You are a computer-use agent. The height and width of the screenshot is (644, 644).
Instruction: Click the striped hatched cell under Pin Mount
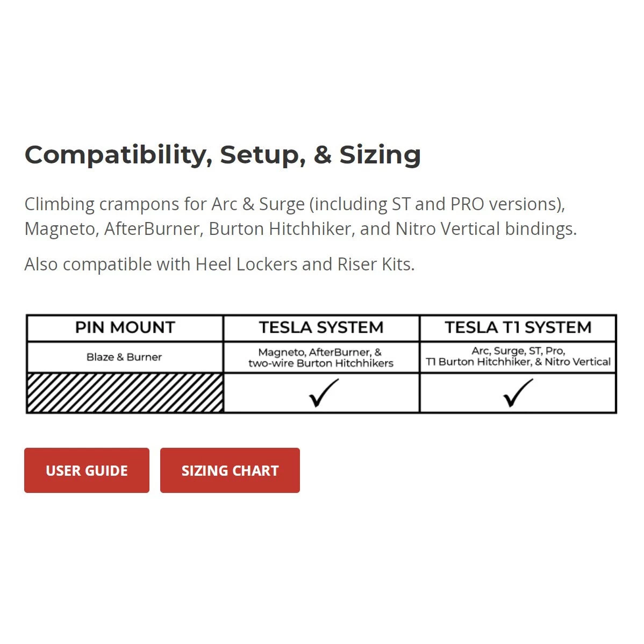click(x=125, y=393)
